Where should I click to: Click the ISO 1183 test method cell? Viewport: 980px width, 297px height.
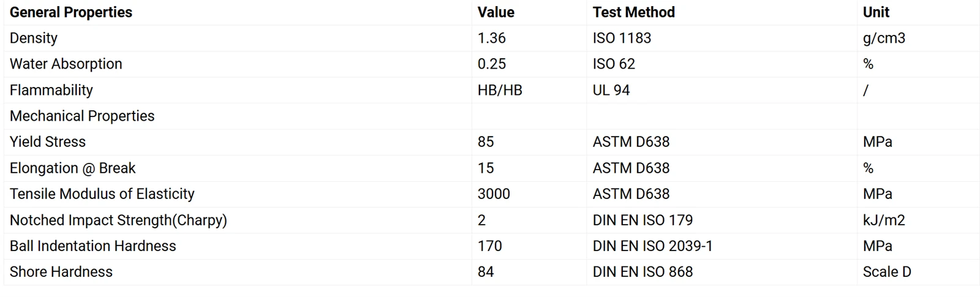622,38
